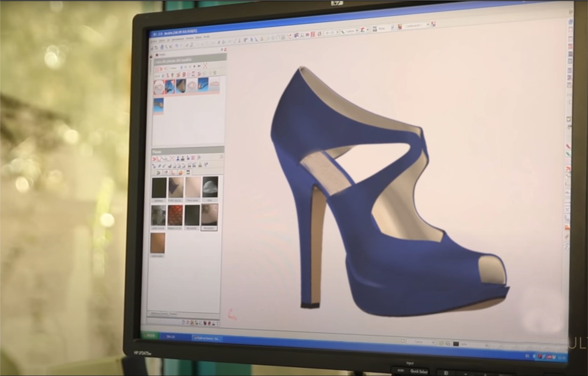Click the second taskbar window button
588x376 pixels.
pos(208,338)
